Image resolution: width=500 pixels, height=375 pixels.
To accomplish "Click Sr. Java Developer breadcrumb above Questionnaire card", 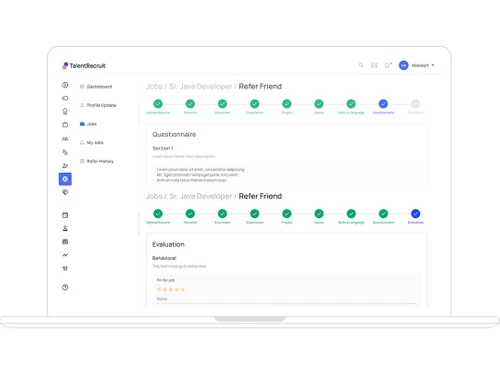I will tap(200, 86).
